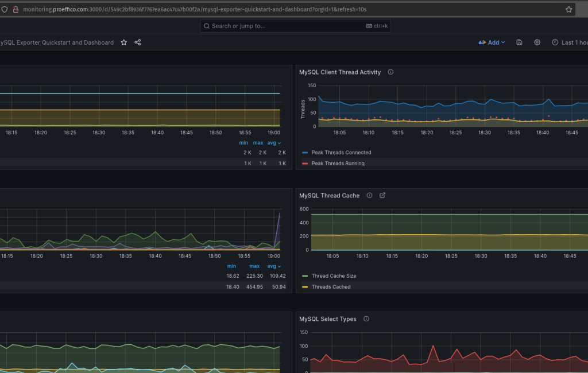Click the MySQL Thread Cache panel title
Viewport: 588px width, 373px height.
point(329,196)
